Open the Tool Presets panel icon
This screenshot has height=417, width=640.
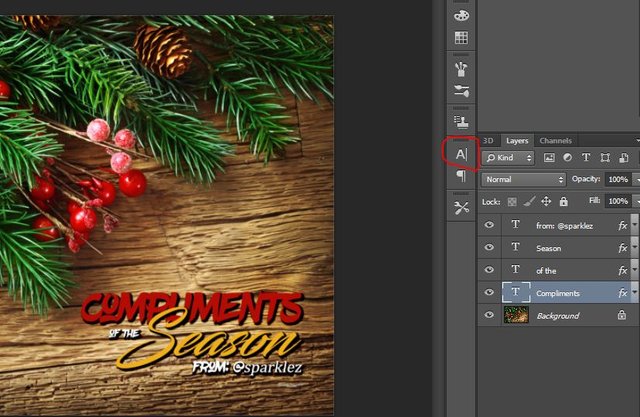(x=461, y=208)
